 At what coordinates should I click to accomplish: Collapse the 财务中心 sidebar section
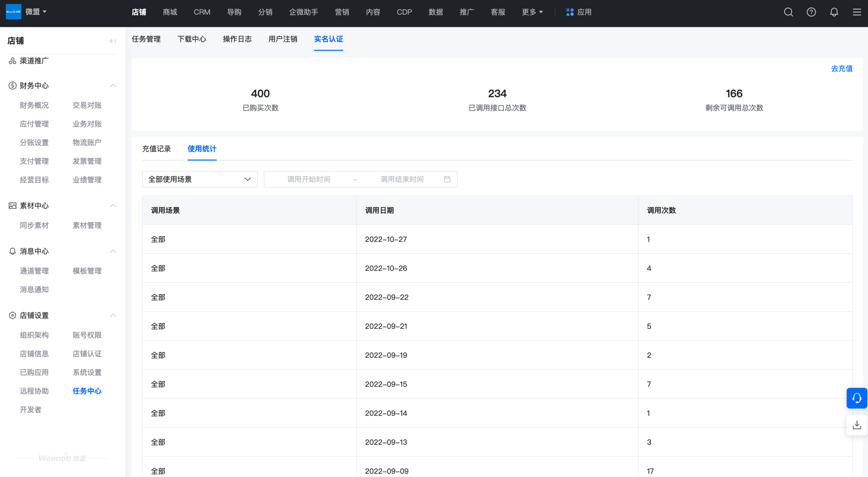coord(112,85)
